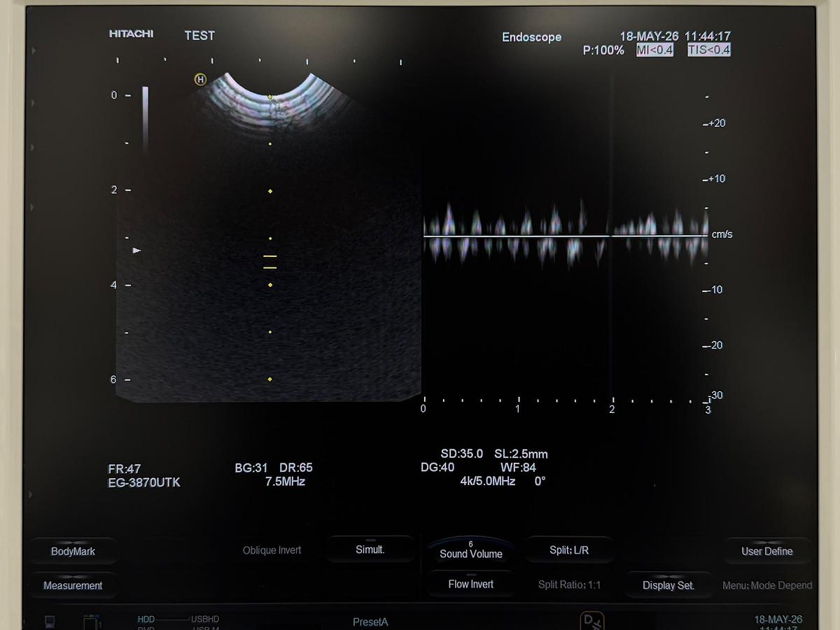This screenshot has width=840, height=630.
Task: Click the WF:84 wall filter value
Action: click(x=519, y=468)
